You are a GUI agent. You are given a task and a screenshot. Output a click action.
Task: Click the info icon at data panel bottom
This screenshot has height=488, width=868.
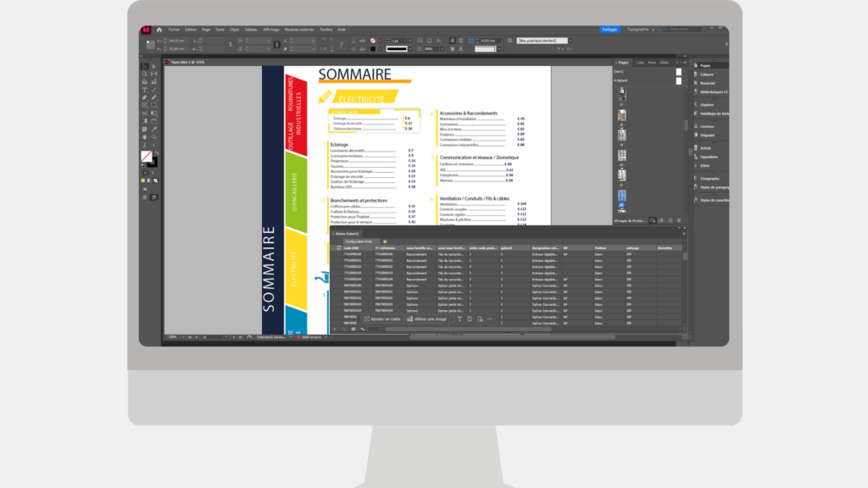353,330
